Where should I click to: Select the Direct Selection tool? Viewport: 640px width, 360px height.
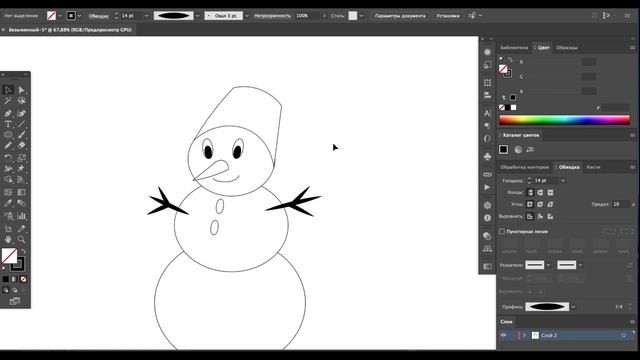[x=22, y=90]
